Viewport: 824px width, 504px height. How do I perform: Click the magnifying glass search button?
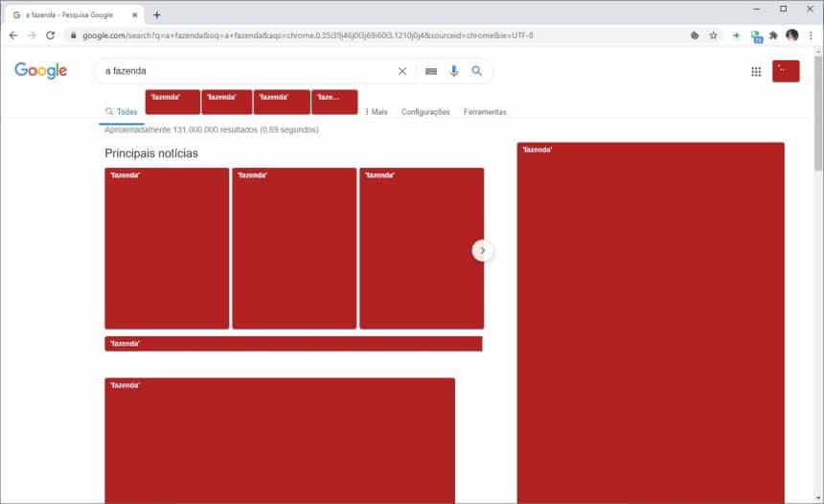[476, 70]
